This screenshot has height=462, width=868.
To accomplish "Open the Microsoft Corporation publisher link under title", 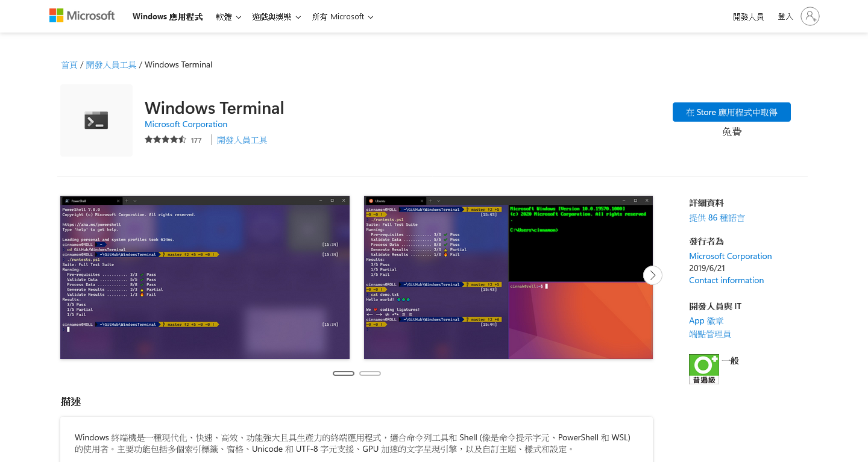I will click(x=186, y=124).
